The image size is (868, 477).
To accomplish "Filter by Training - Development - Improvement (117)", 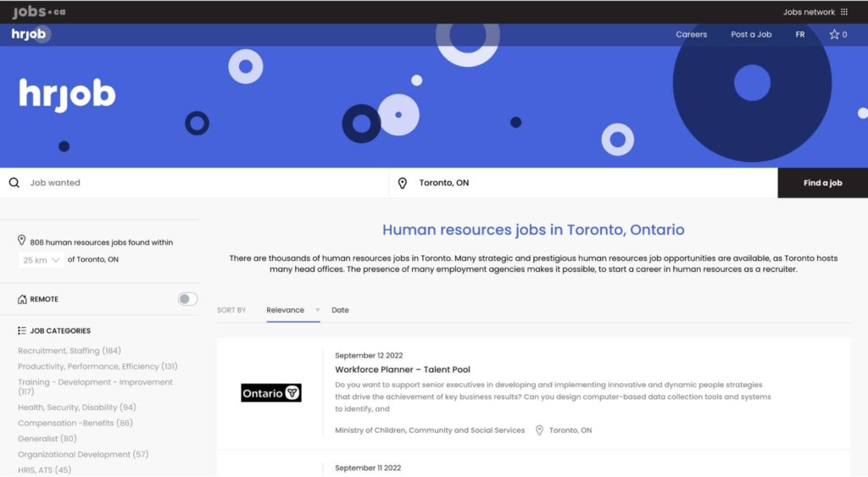I will tap(95, 387).
